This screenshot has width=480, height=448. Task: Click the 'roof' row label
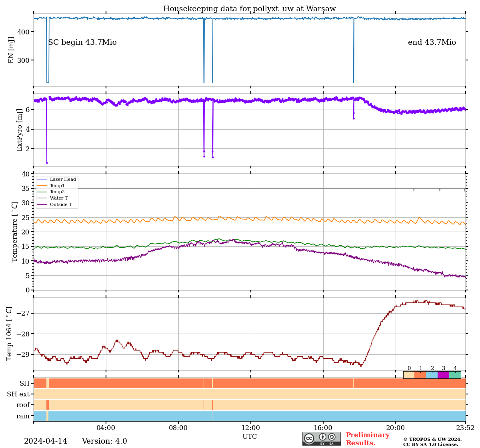coord(23,405)
